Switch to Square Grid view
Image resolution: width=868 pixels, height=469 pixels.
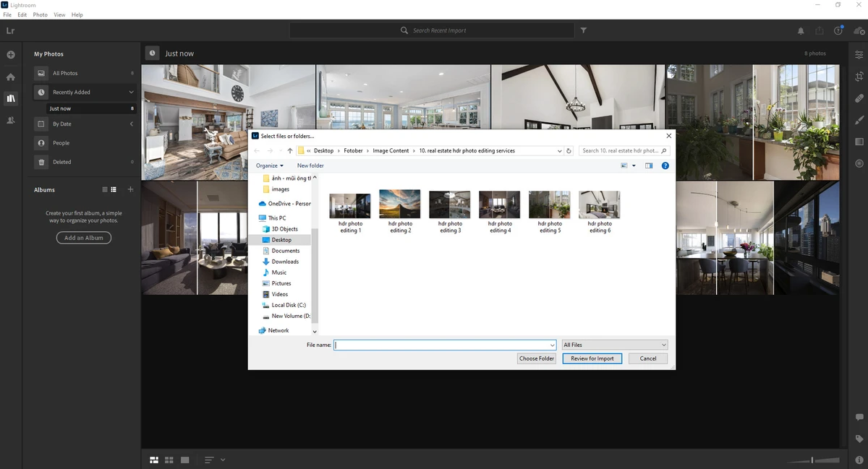pyautogui.click(x=169, y=460)
